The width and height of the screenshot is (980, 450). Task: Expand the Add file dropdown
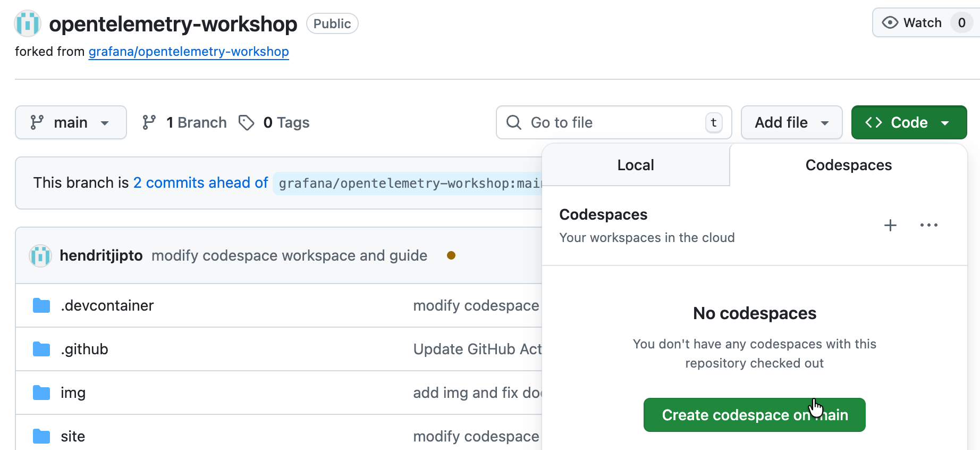tap(792, 123)
